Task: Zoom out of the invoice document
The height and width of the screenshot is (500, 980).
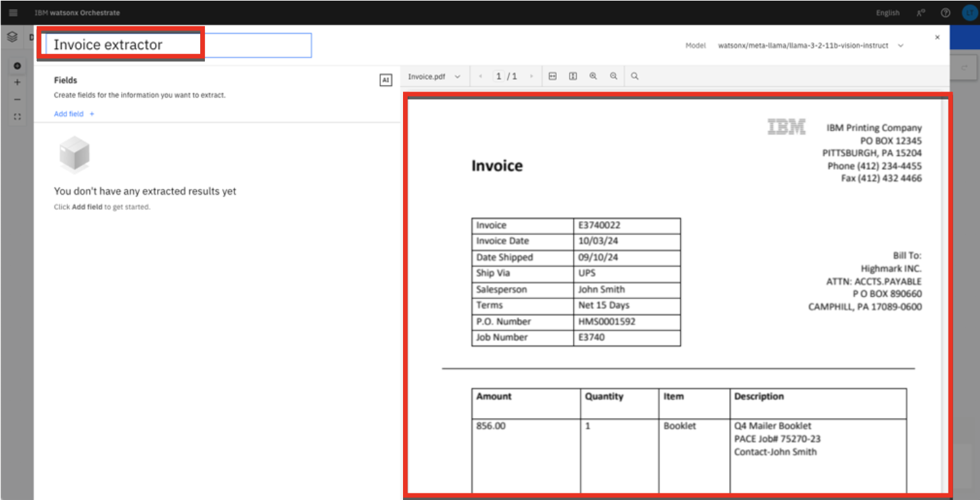Action: pos(613,77)
